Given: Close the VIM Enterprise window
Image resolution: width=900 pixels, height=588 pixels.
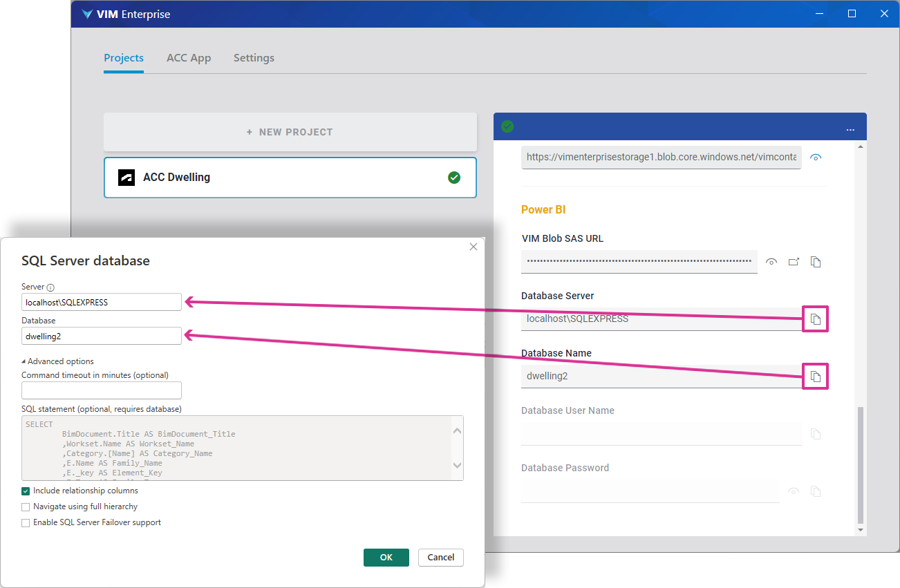Looking at the screenshot, I should coord(884,14).
